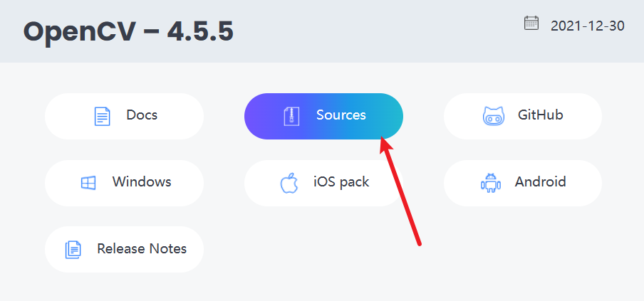Click the Docs document icon

click(x=103, y=116)
